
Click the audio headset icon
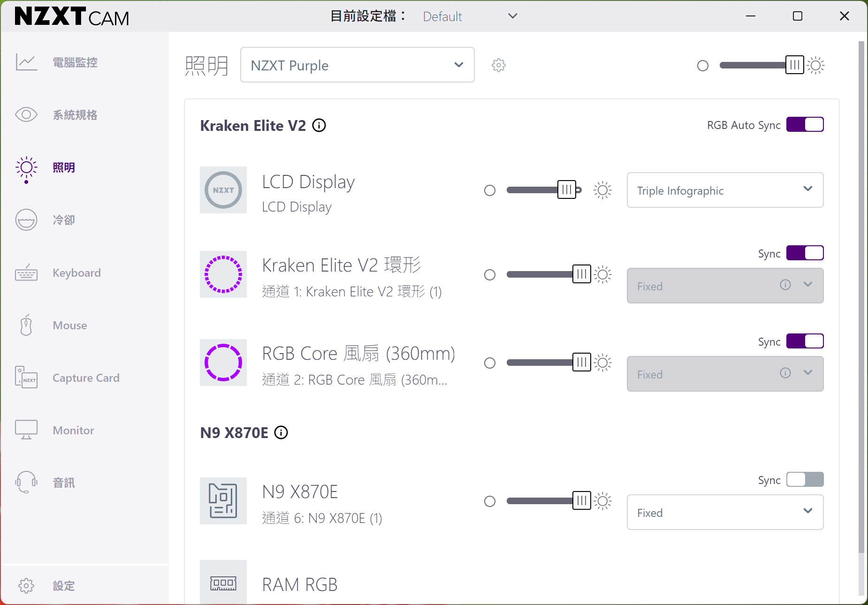click(x=26, y=483)
